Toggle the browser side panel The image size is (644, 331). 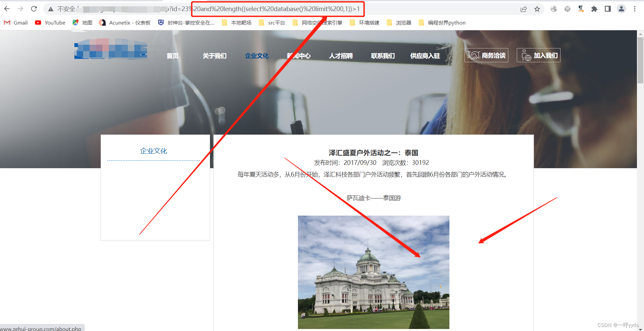pyautogui.click(x=608, y=9)
